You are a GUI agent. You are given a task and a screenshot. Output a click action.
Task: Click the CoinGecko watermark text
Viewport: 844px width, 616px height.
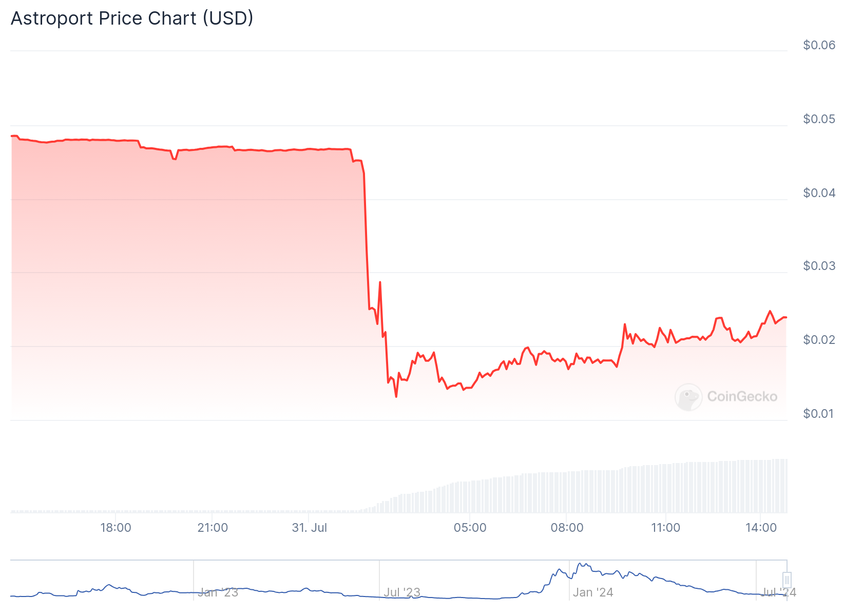[x=742, y=396]
